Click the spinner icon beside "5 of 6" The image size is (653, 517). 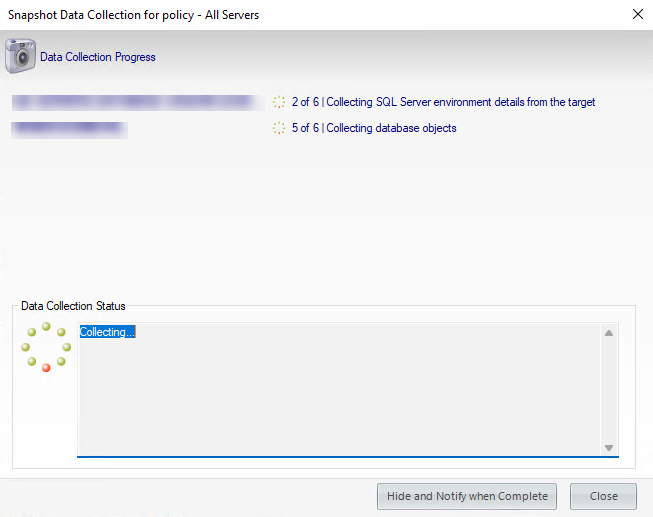[279, 128]
